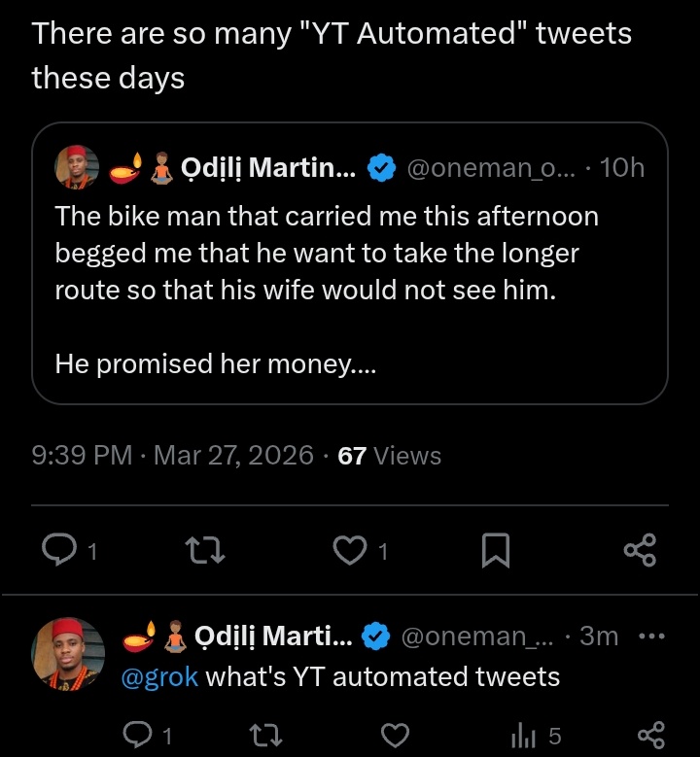
Task: Open the reply's three-dot more menu
Action: point(650,637)
